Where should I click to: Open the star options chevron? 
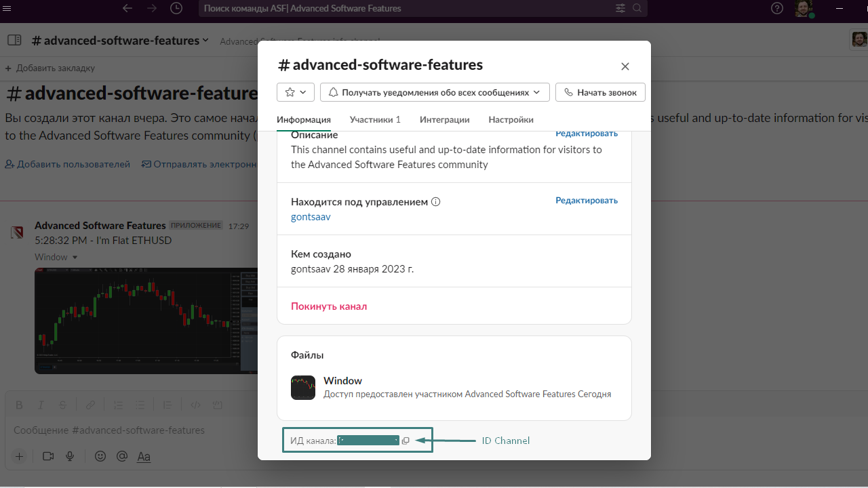tap(302, 91)
